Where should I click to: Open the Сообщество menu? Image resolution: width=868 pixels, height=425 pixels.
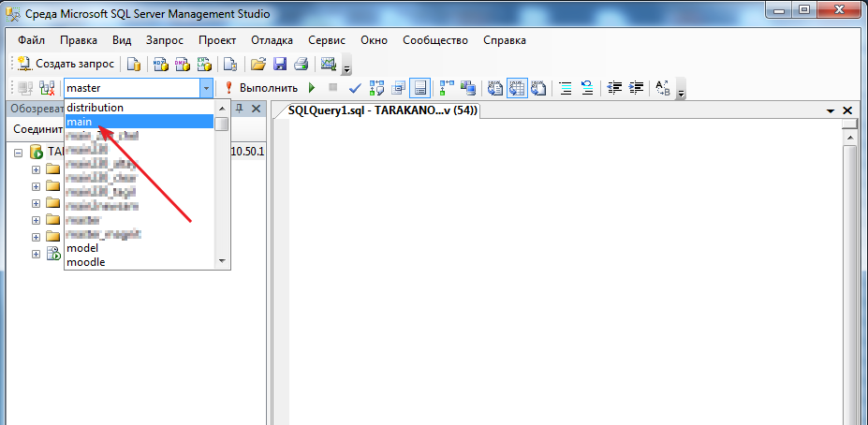coord(435,40)
